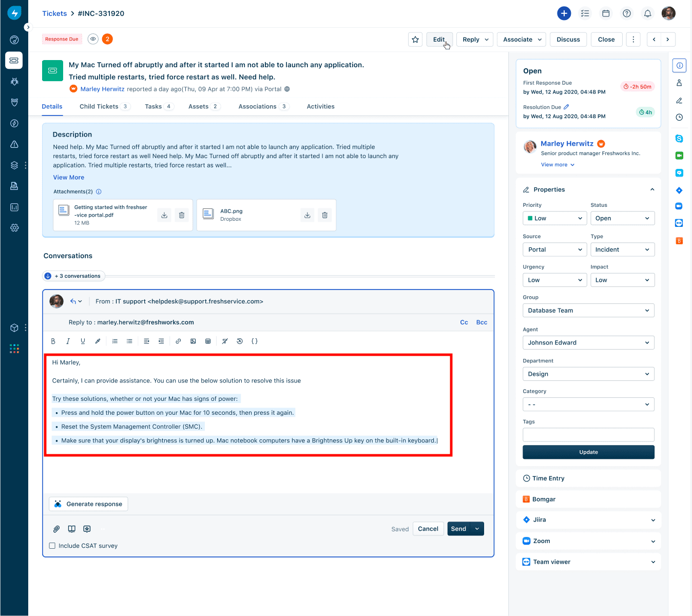
Task: Click the attach file paperclip icon
Action: (56, 529)
